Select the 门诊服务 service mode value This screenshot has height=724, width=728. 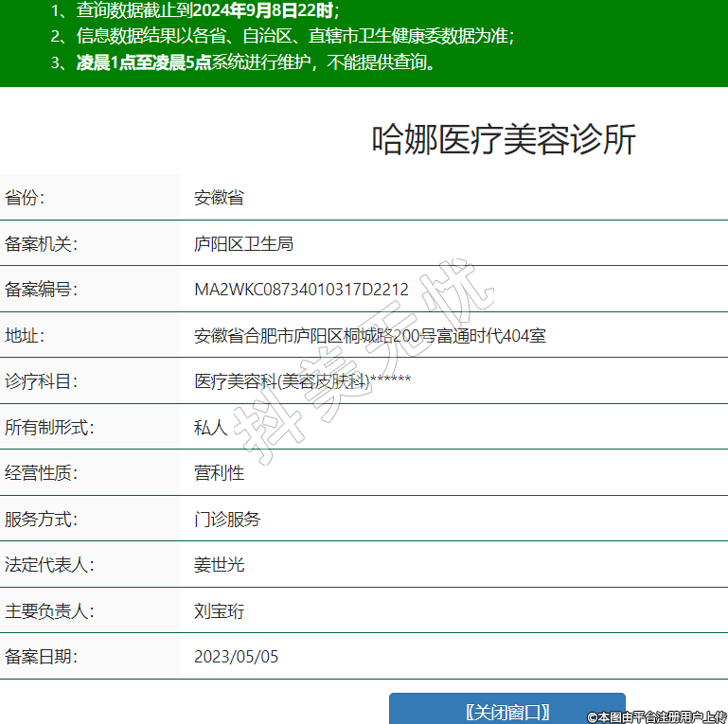point(227,519)
